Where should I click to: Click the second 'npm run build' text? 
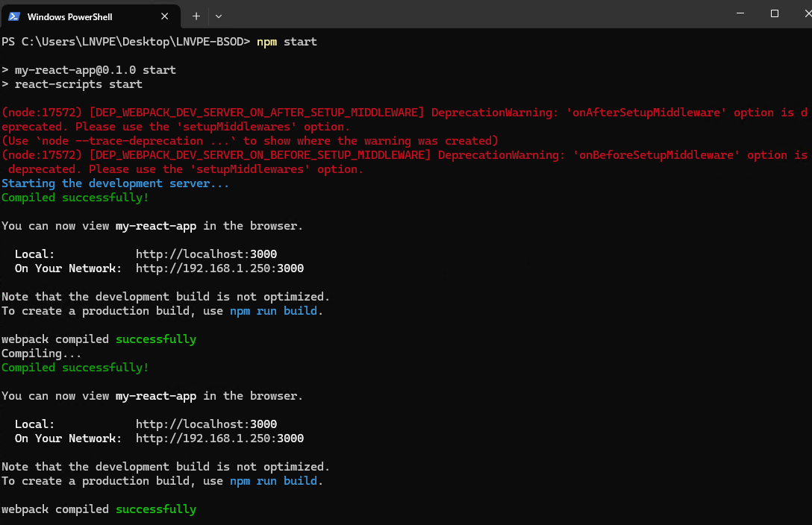click(x=273, y=481)
